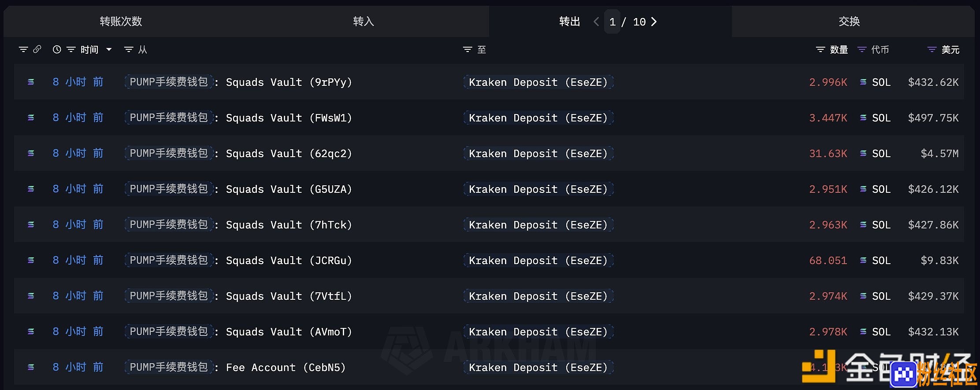Open Kraken Deposit (EseZE) in first row

coord(538,82)
